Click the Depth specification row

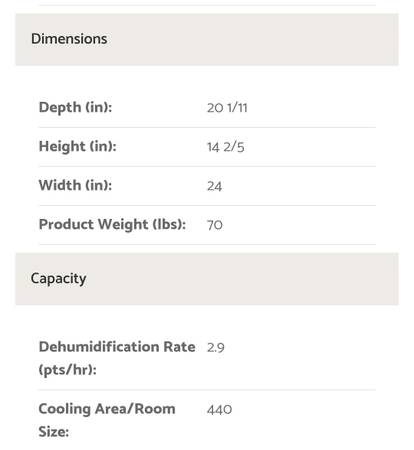[207, 108]
